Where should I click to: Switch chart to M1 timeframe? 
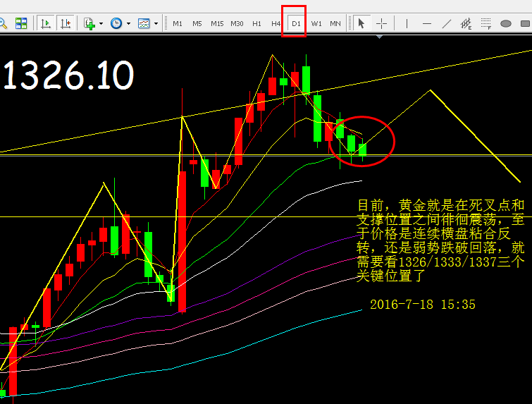pyautogui.click(x=178, y=24)
